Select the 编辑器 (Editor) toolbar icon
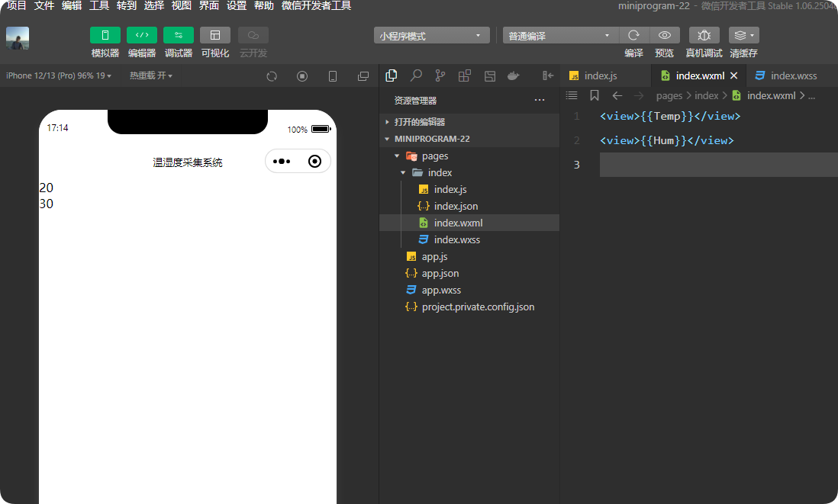The image size is (838, 504). [x=141, y=35]
